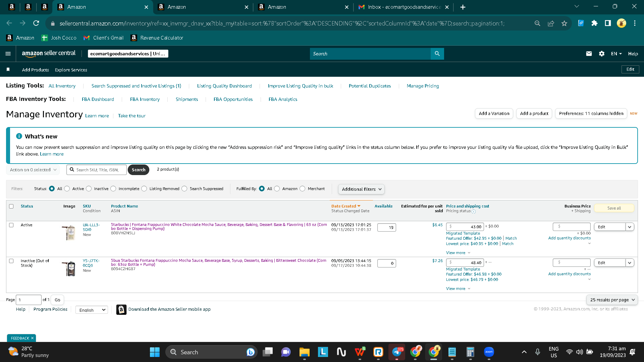Expand the Additional filters dropdown
The height and width of the screenshot is (362, 644).
361,189
